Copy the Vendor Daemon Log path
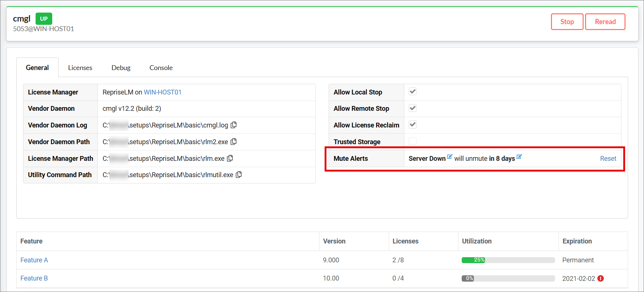 click(x=234, y=125)
